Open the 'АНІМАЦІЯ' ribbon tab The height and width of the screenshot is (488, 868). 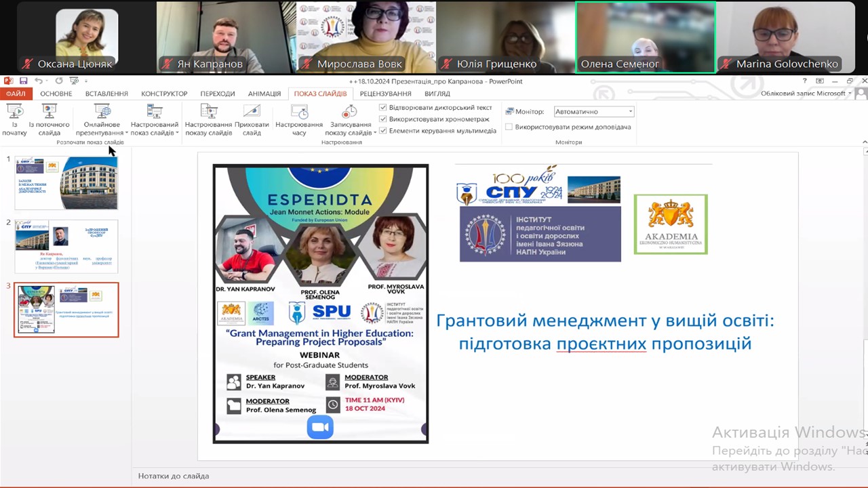[x=264, y=94]
